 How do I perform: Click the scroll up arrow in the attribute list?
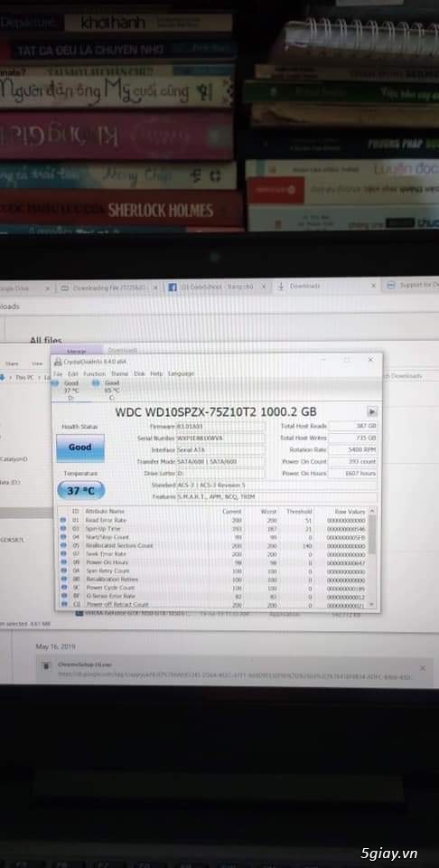pos(372,511)
